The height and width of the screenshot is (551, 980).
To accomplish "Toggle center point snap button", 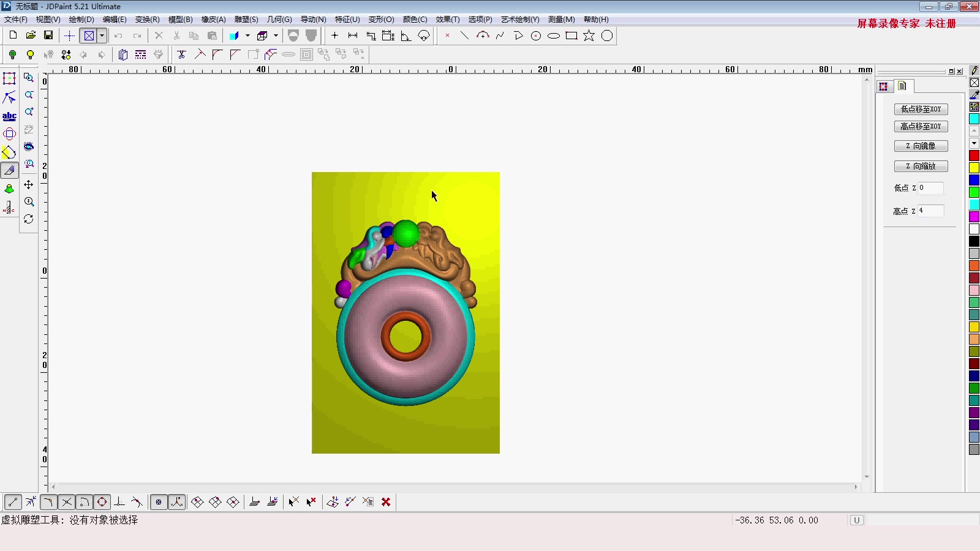I will click(x=159, y=502).
